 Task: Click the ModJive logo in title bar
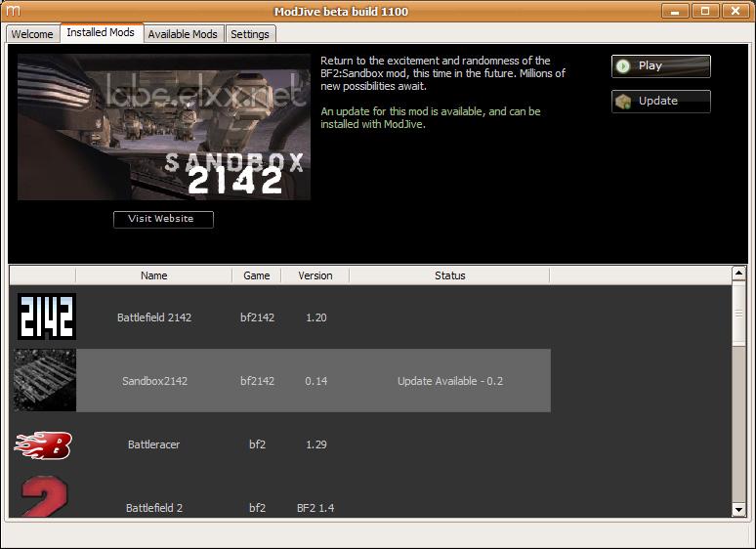[x=13, y=11]
